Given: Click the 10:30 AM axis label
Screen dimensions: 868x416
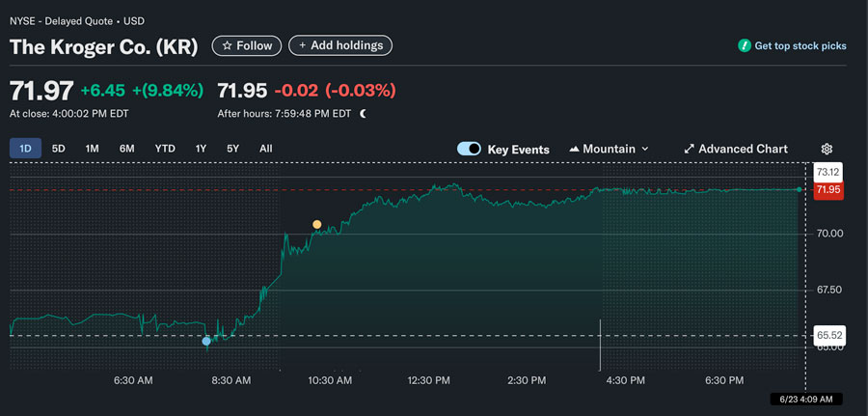Looking at the screenshot, I should click(x=330, y=380).
